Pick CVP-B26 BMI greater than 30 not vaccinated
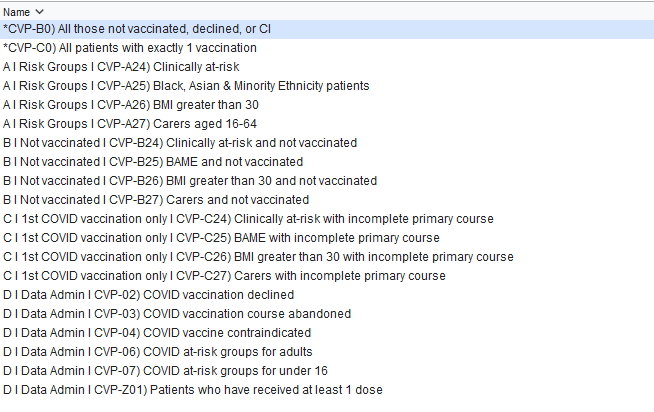The image size is (654, 412). (x=190, y=181)
